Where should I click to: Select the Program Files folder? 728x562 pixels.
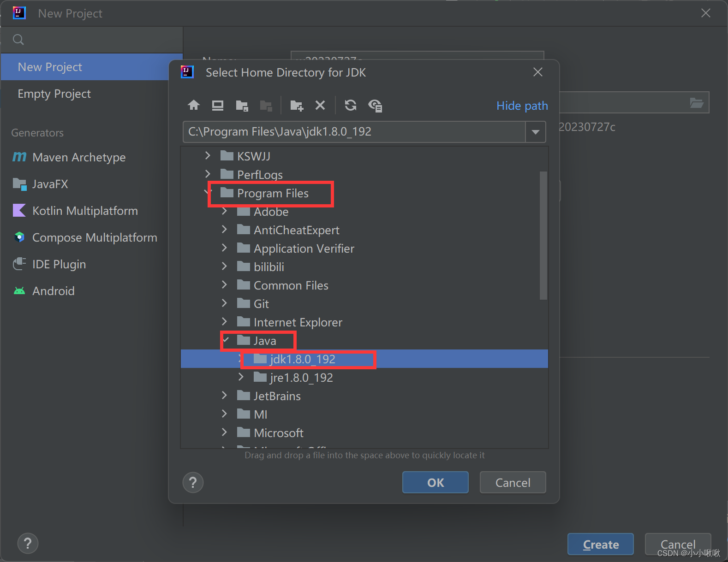(273, 193)
